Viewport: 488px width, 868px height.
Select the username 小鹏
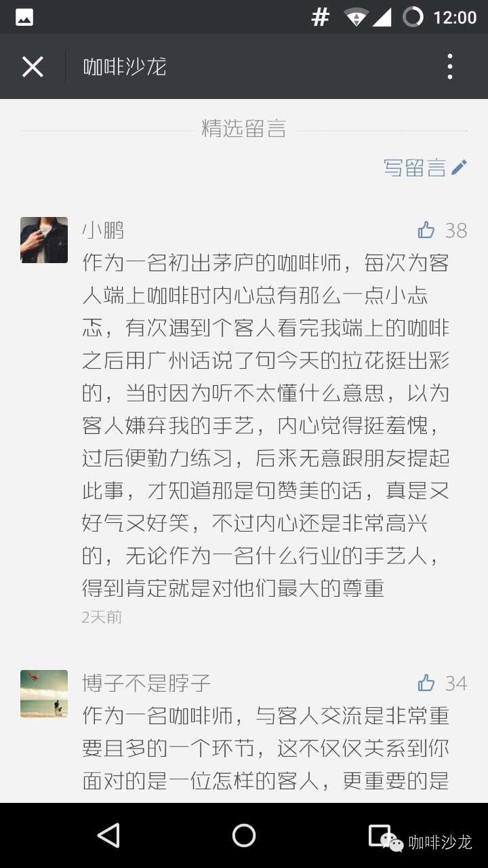(x=103, y=231)
